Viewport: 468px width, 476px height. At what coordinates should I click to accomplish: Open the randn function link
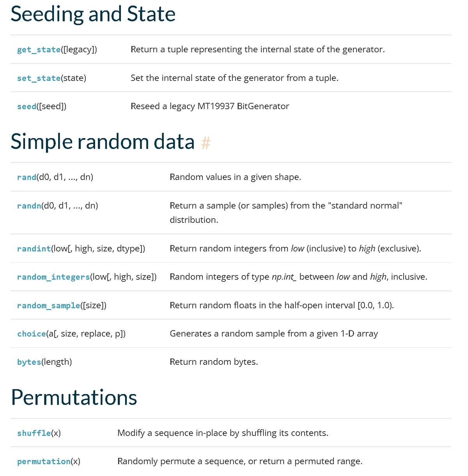coord(29,206)
